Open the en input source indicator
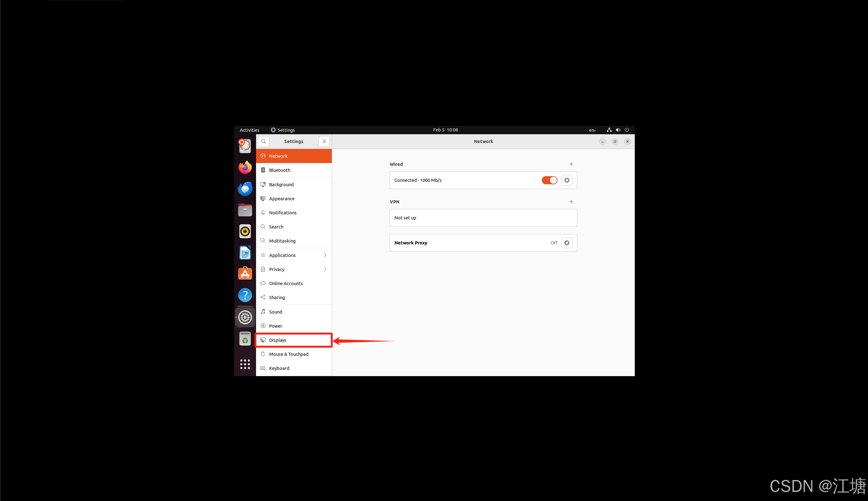 [592, 130]
